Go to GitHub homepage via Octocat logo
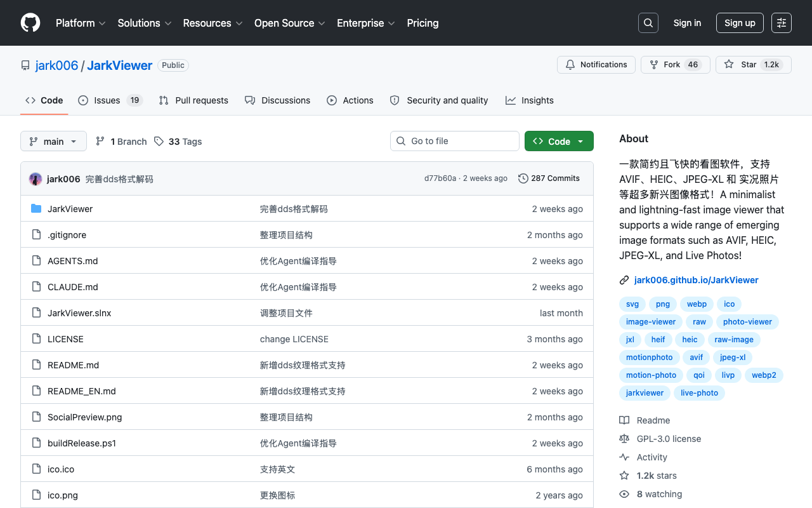812x508 pixels. [30, 23]
